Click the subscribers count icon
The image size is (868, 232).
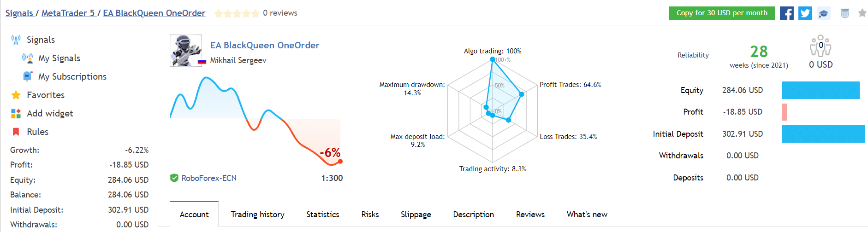click(820, 46)
